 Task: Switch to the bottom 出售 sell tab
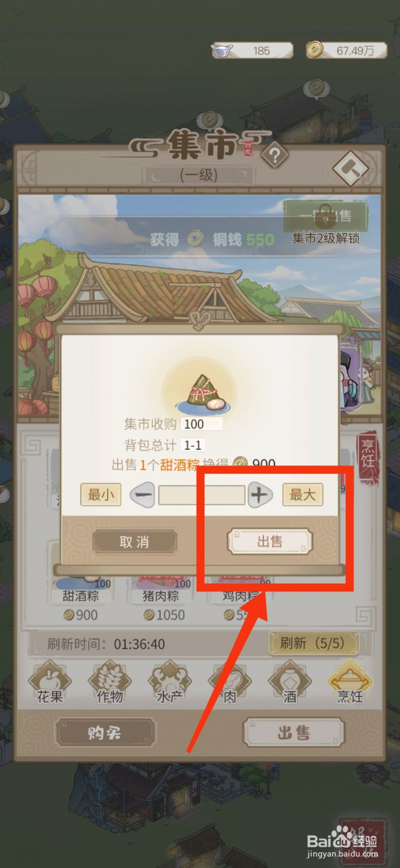(x=294, y=733)
